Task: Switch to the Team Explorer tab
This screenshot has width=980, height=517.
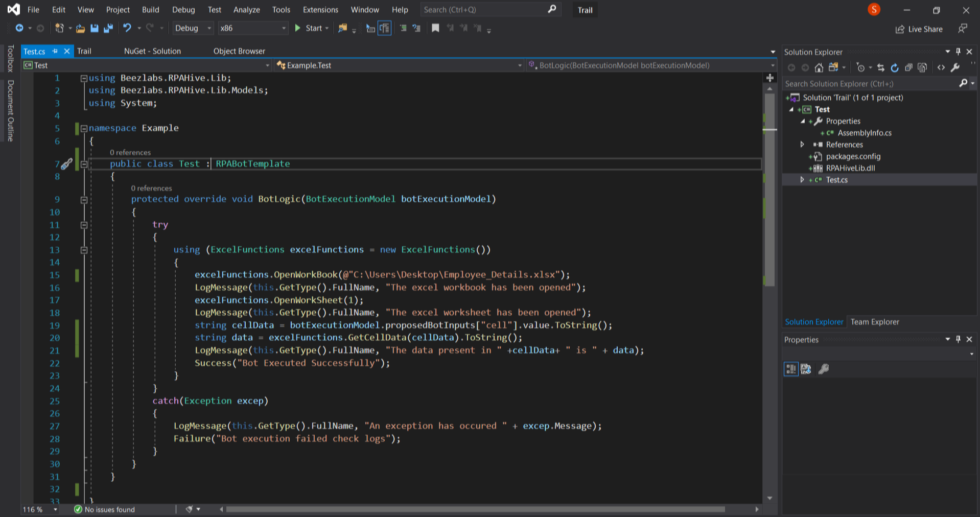Action: (x=875, y=322)
